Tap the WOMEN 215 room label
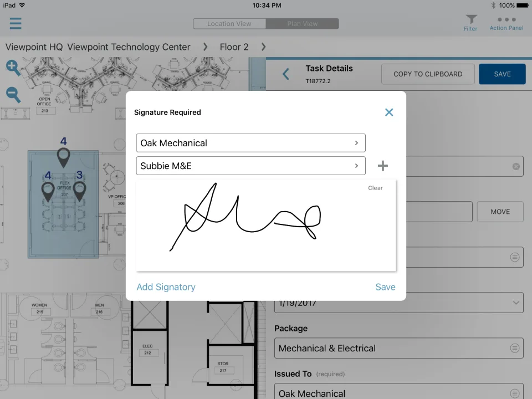532x399 pixels. pyautogui.click(x=39, y=309)
